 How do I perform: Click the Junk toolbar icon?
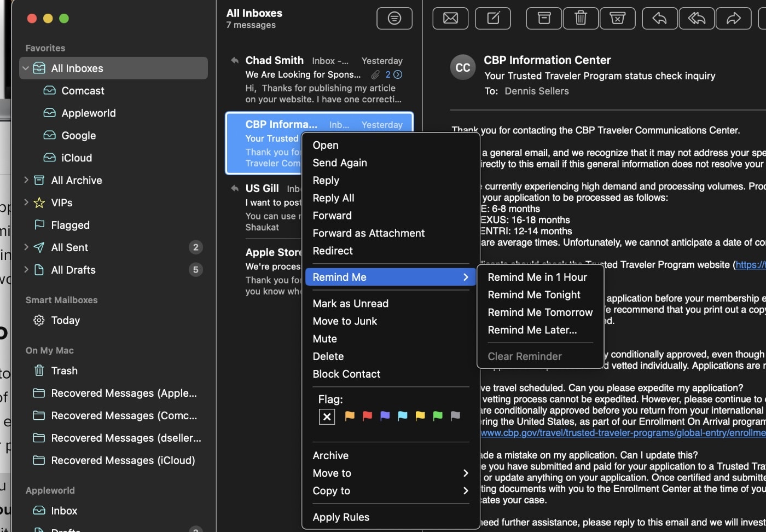click(617, 19)
